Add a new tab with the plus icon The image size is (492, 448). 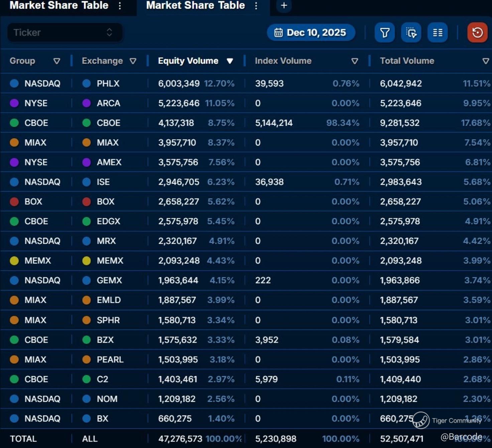tap(284, 6)
